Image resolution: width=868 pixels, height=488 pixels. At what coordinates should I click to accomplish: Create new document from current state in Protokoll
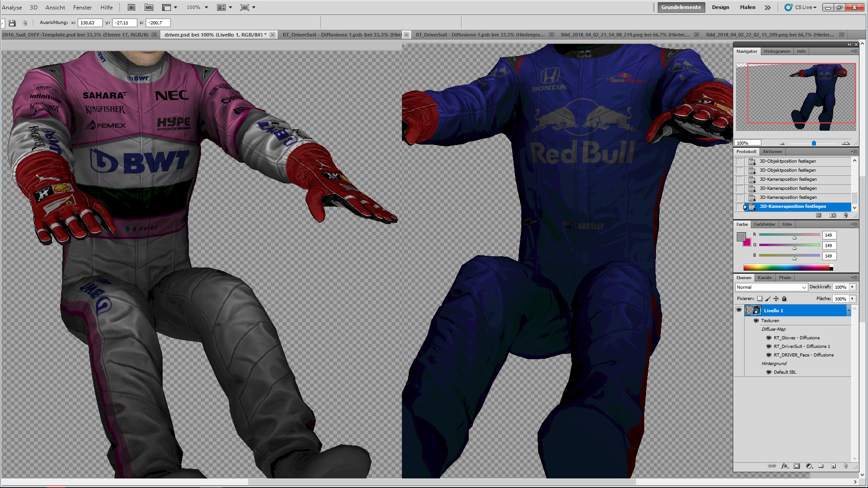[818, 216]
